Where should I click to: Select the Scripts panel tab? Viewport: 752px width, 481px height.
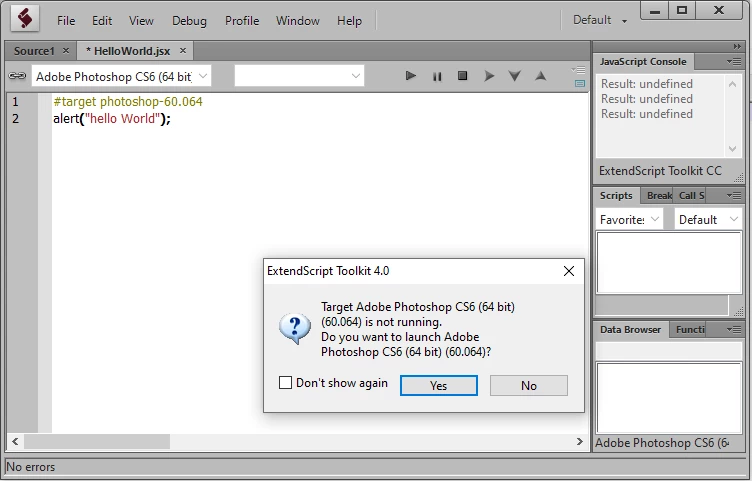click(616, 195)
